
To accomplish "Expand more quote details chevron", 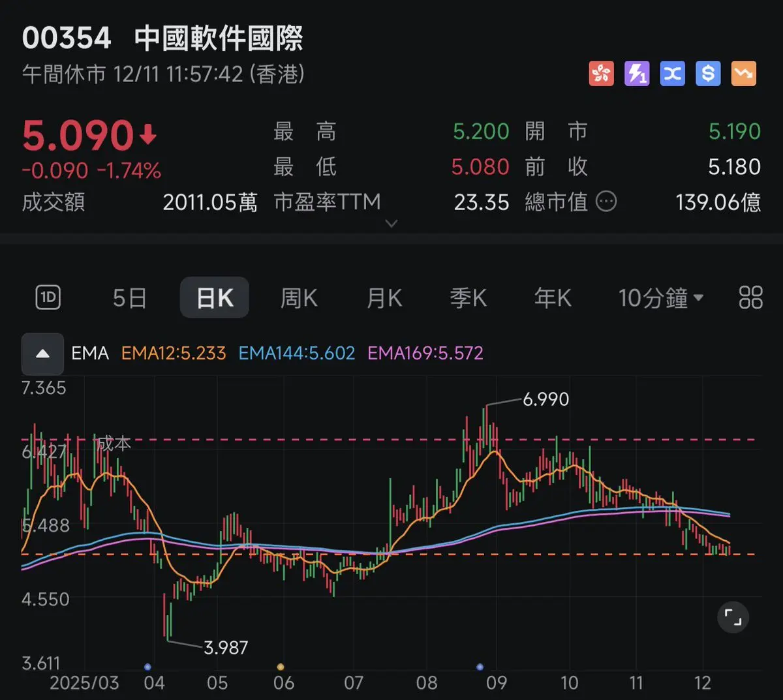I will 391,223.
